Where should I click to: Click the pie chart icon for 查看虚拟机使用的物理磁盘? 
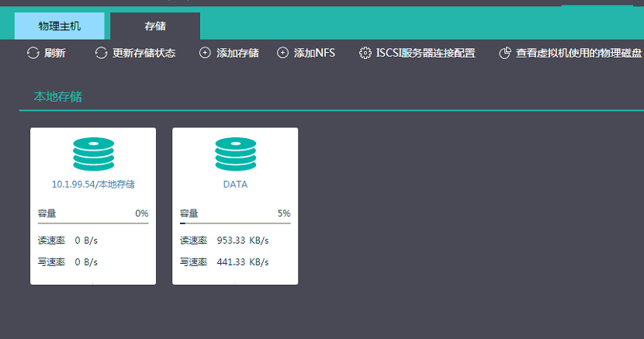[x=505, y=53]
